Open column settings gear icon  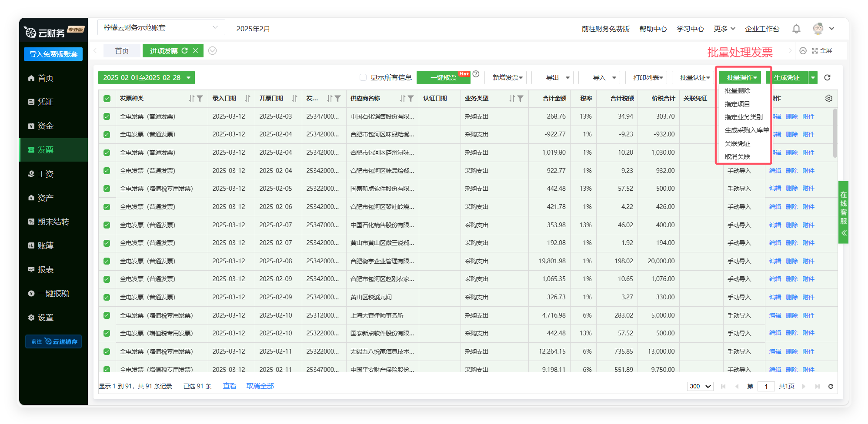(828, 99)
